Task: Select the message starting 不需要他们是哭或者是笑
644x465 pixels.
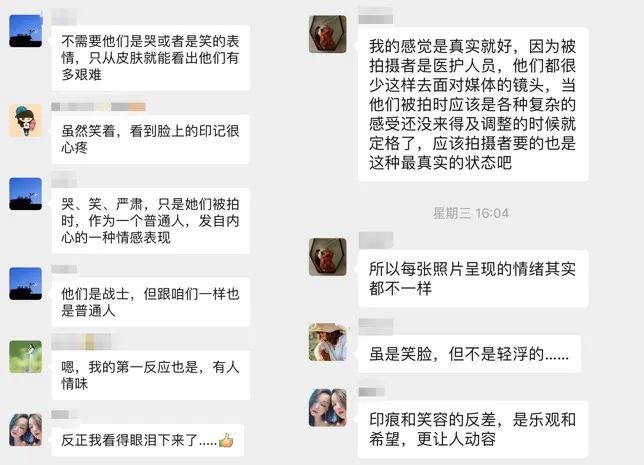Action: tap(151, 58)
